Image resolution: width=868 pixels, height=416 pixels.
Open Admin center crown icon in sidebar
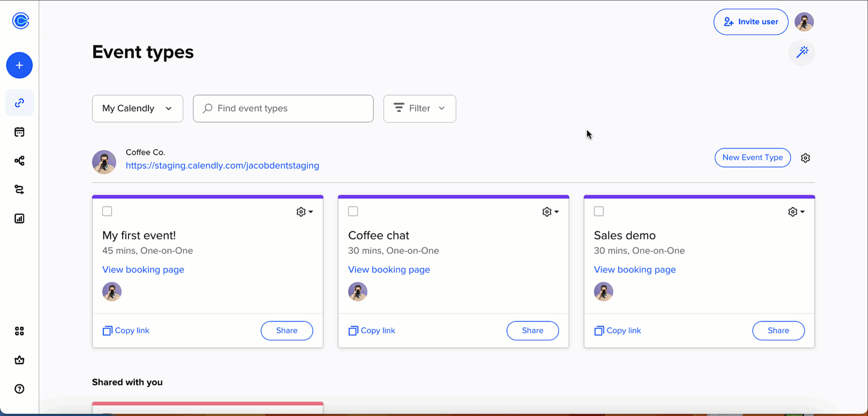pos(19,360)
